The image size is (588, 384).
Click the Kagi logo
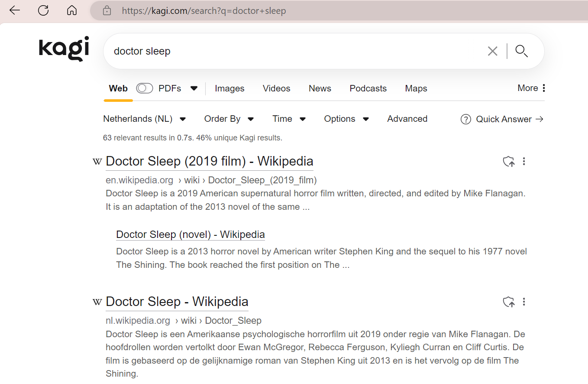pos(64,49)
